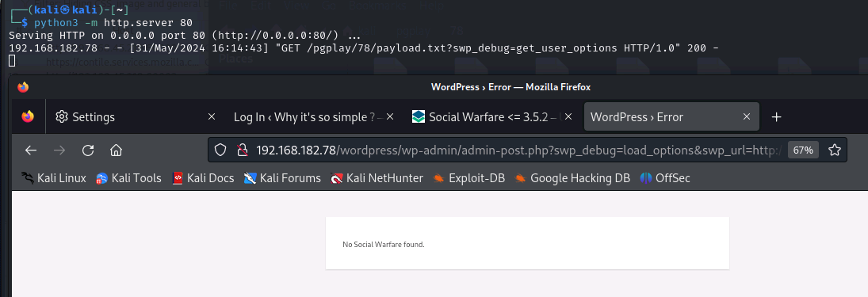
Task: Close the Social Warfare tab
Action: [568, 116]
